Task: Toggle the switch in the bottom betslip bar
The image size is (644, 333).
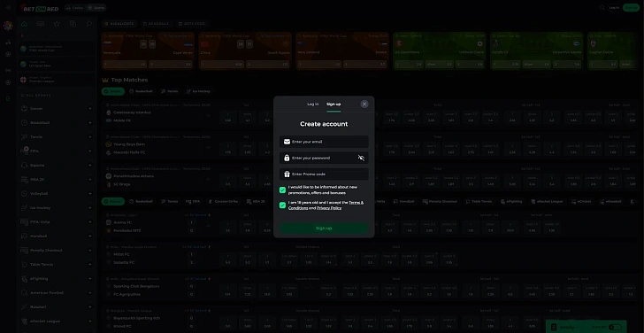Action: pyautogui.click(x=615, y=328)
